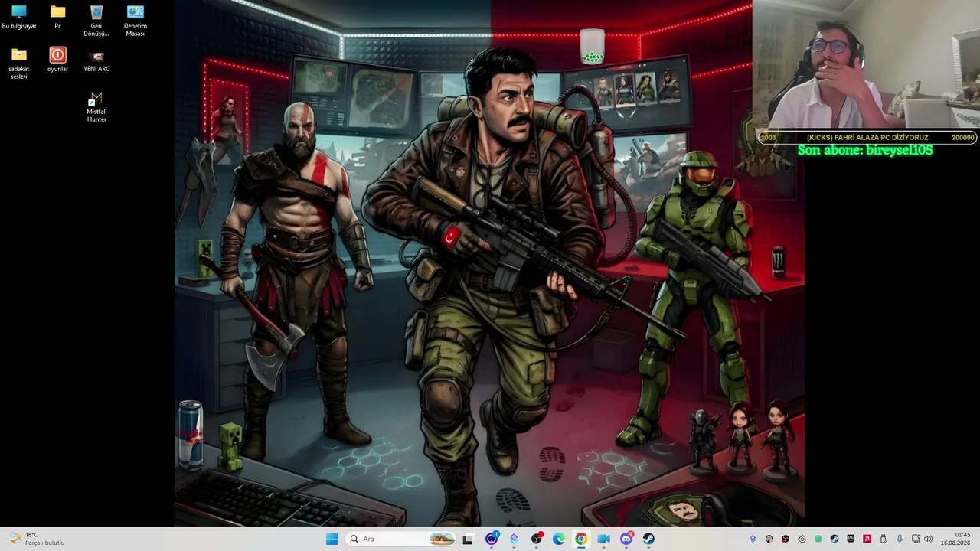
Task: Open the volume speaker tray icon
Action: click(x=928, y=539)
